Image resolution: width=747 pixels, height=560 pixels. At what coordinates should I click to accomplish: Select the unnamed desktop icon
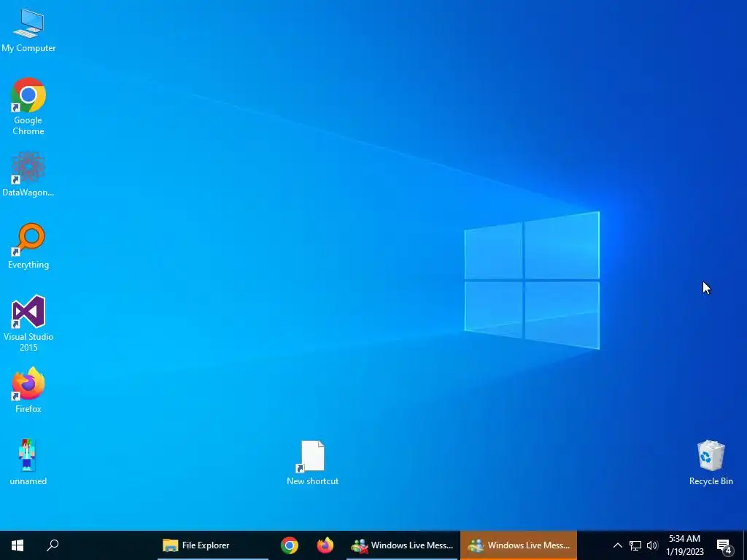pos(28,462)
